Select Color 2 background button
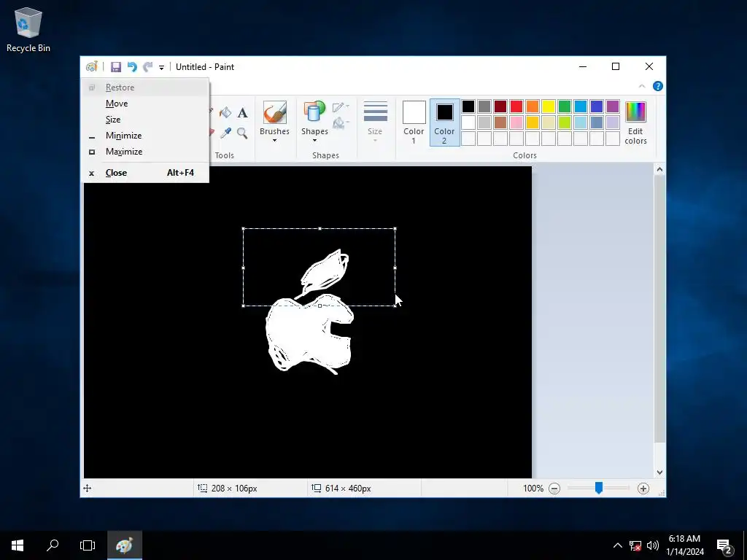This screenshot has height=560, width=747. 444,122
